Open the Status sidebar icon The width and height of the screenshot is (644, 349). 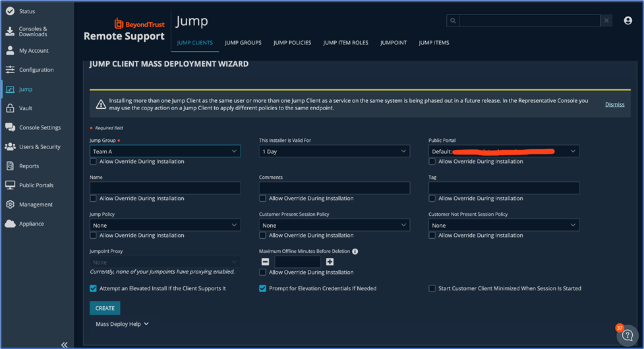pos(10,11)
